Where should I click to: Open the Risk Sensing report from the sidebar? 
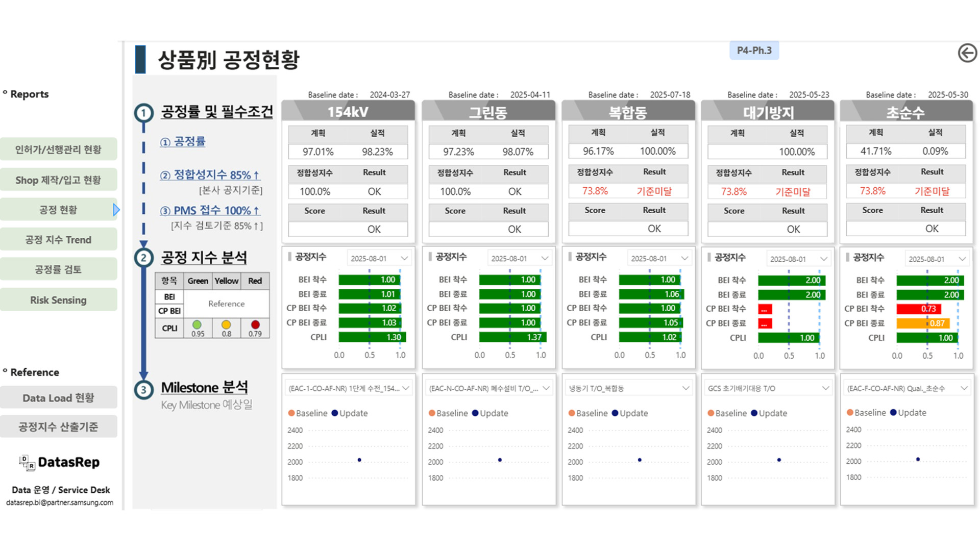[x=59, y=299]
